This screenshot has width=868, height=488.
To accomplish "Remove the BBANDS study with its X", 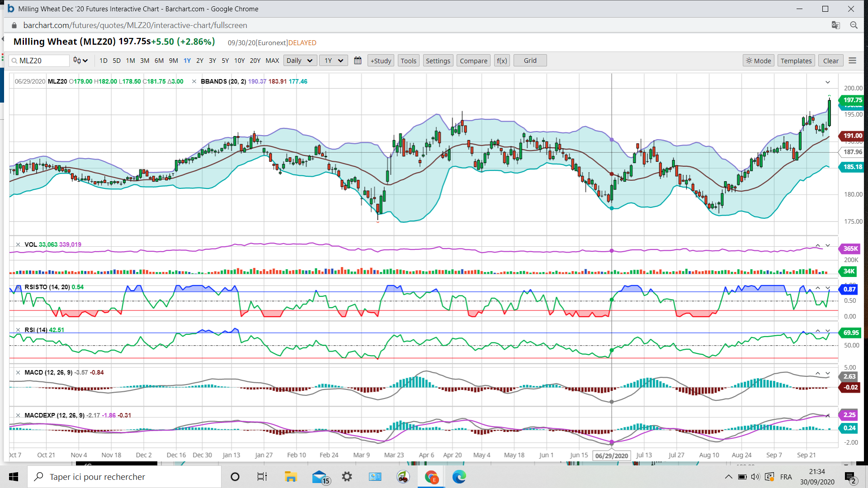I will click(194, 82).
